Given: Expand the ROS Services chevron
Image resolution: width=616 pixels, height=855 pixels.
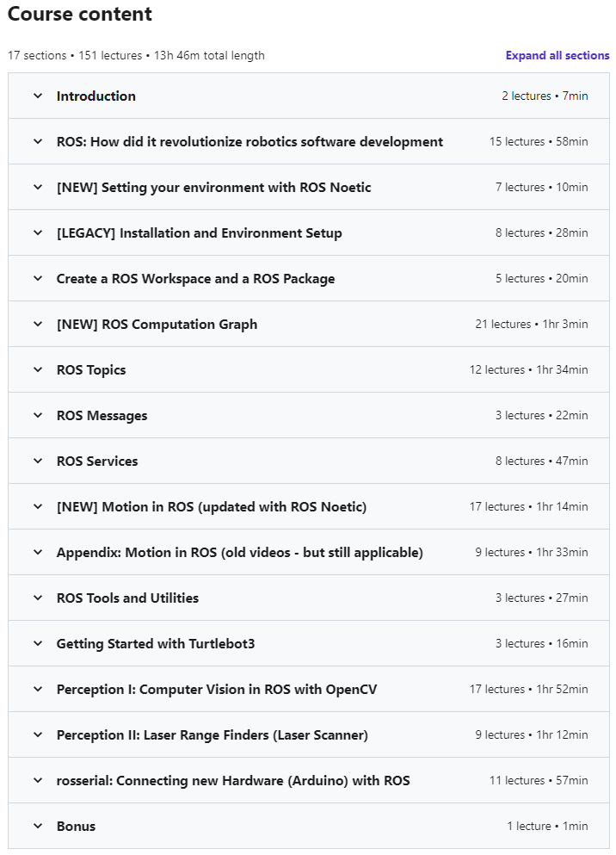Looking at the screenshot, I should (x=38, y=461).
